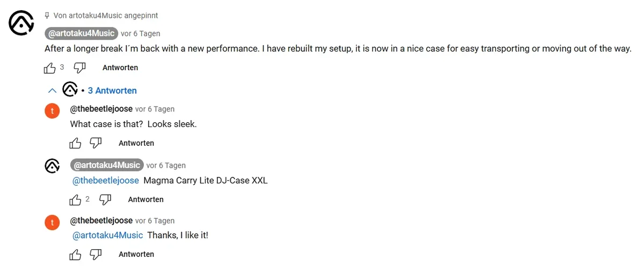Like the "Magma Carry Lite DJ-Case XXL" reply
Screen dimensions: 644x268
click(x=75, y=199)
